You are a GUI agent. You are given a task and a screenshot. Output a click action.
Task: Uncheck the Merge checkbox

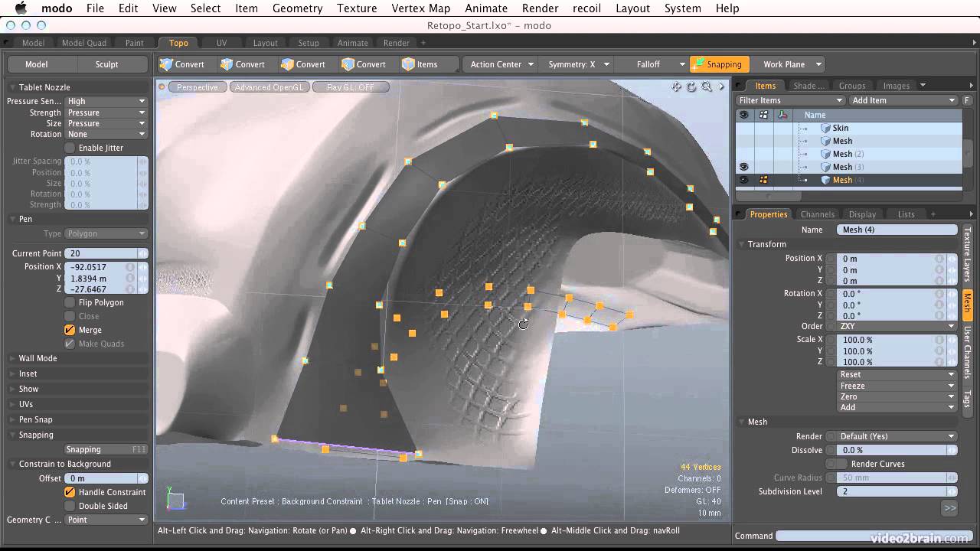click(70, 330)
